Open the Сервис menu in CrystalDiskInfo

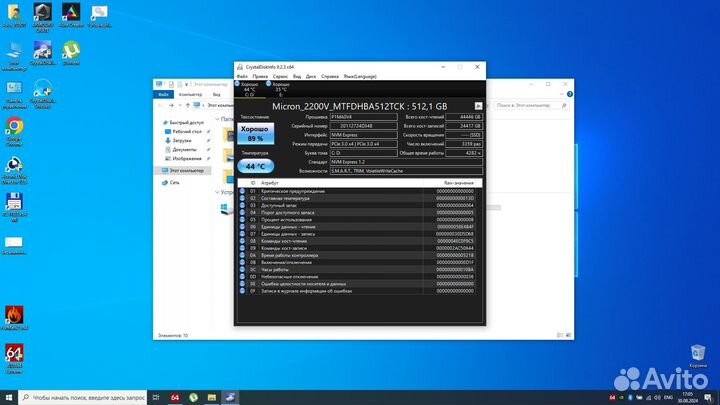[280, 76]
